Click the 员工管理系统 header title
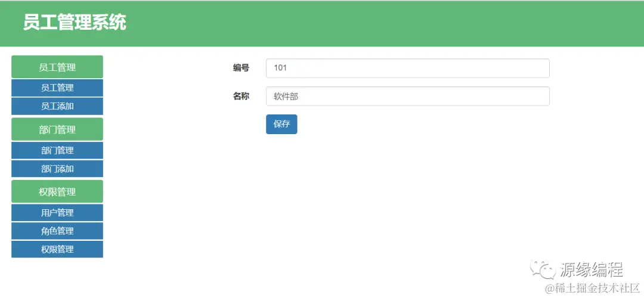The image size is (644, 298). (75, 23)
